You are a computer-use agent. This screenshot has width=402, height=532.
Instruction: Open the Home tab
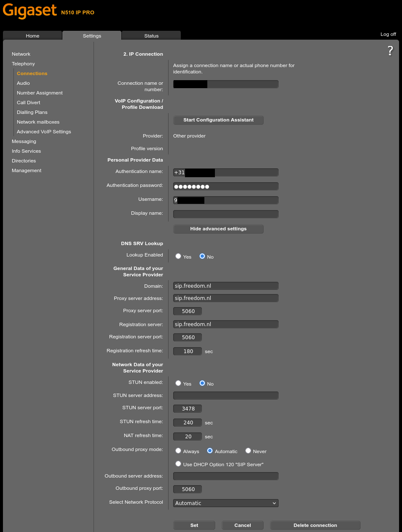[32, 36]
